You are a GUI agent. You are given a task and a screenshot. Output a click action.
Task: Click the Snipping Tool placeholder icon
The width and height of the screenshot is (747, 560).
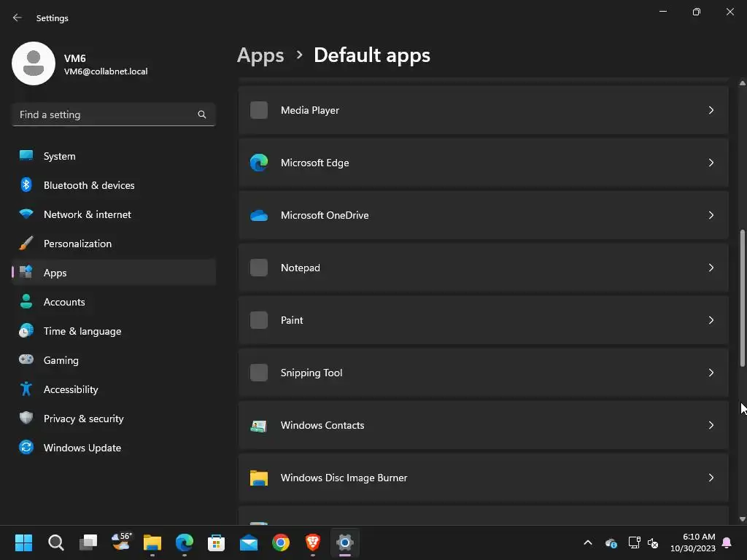pos(259,373)
